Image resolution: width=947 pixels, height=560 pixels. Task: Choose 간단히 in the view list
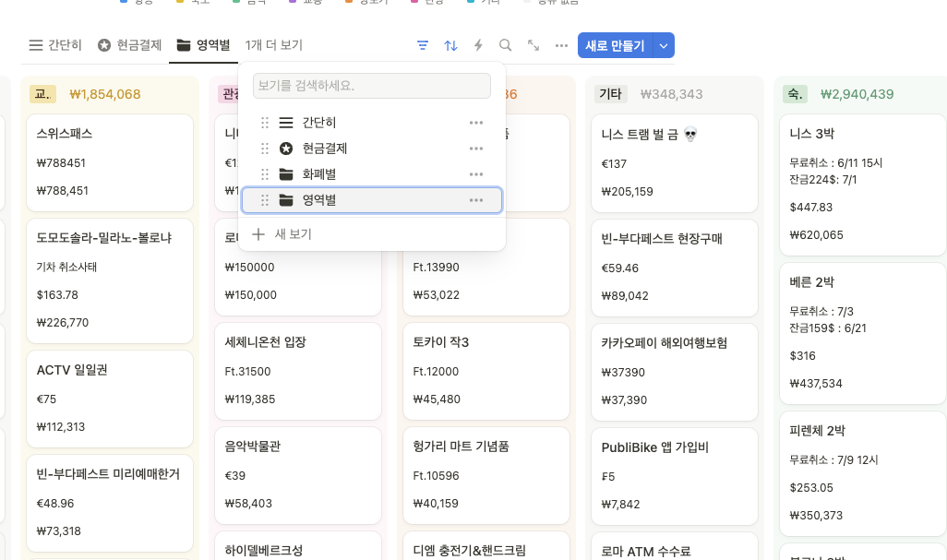(371, 123)
